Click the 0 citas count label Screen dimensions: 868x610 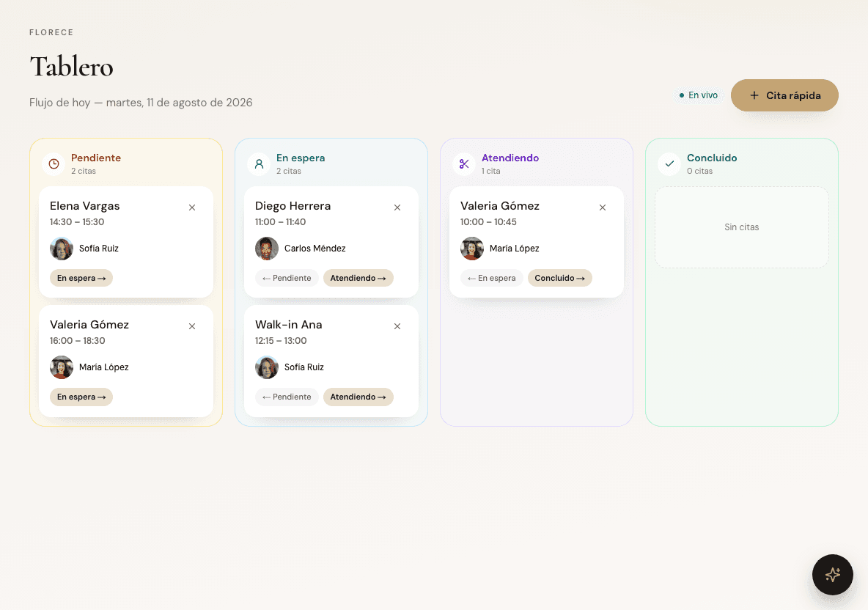coord(699,171)
